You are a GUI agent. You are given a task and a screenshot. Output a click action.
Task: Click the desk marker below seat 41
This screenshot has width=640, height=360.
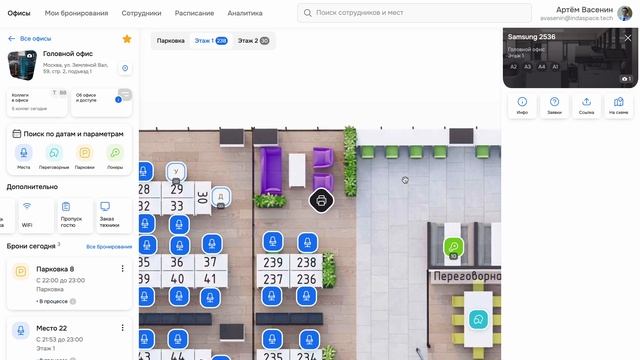click(x=210, y=298)
